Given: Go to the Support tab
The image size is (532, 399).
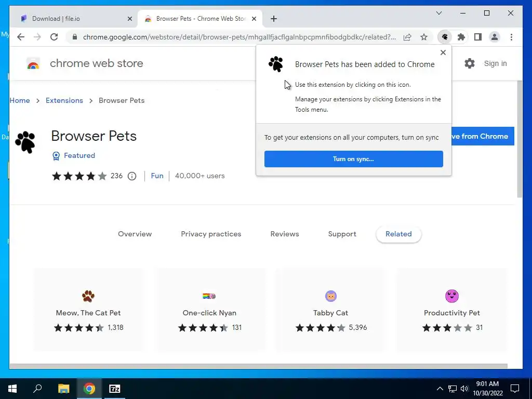Looking at the screenshot, I should 342,234.
